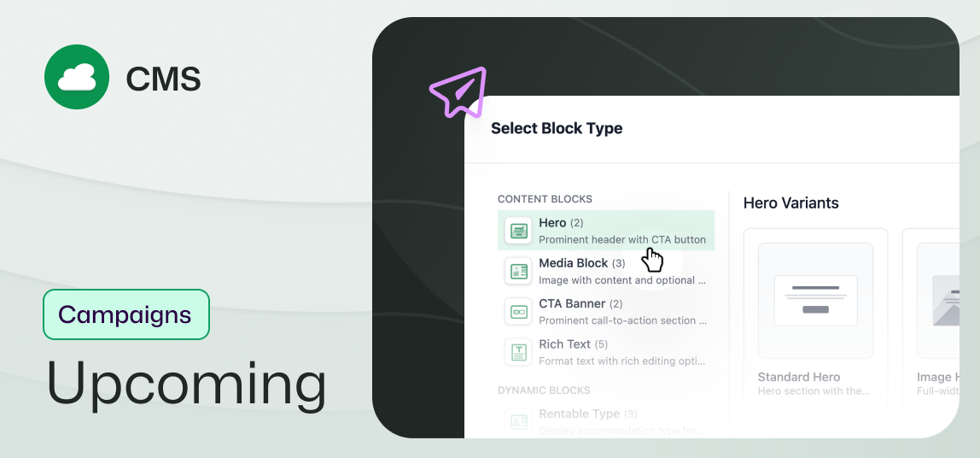Select the Rich Text title text
This screenshot has width=980, height=458.
(564, 344)
